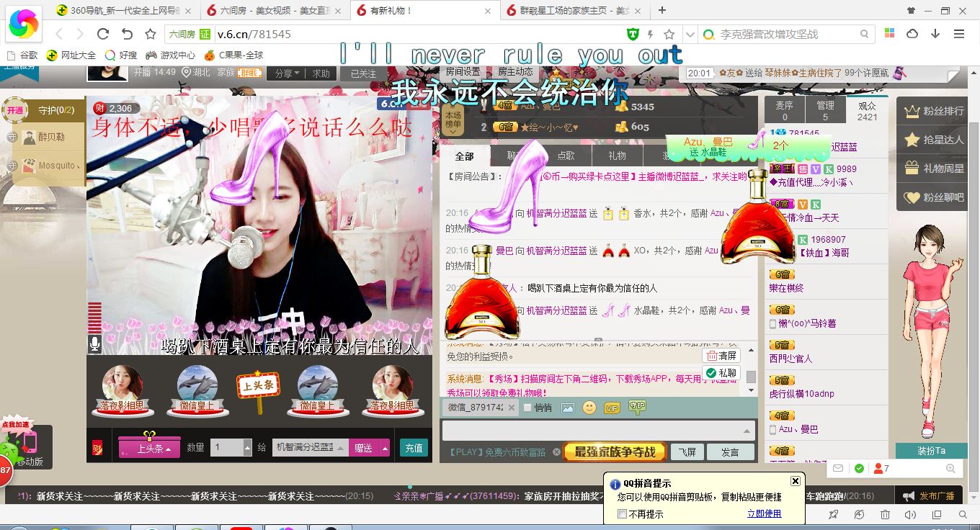The height and width of the screenshot is (530, 980).
Task: Open the smiley emoji picker
Action: tap(589, 408)
